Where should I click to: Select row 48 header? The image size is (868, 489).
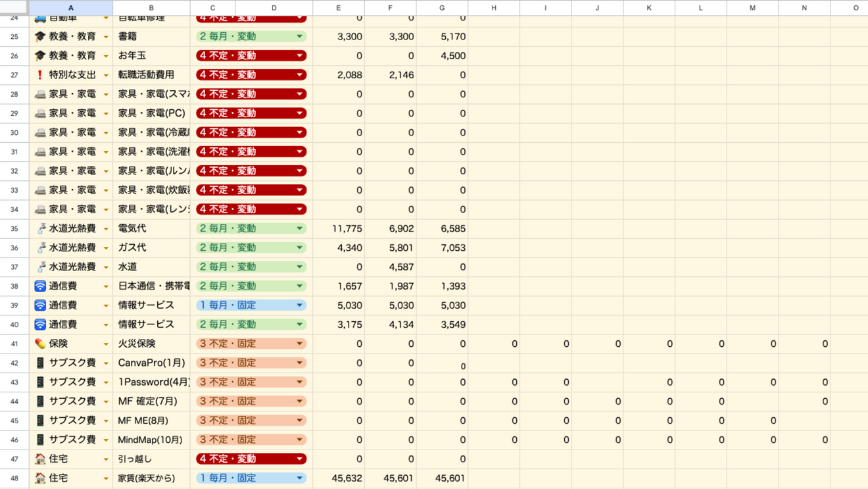pos(14,478)
